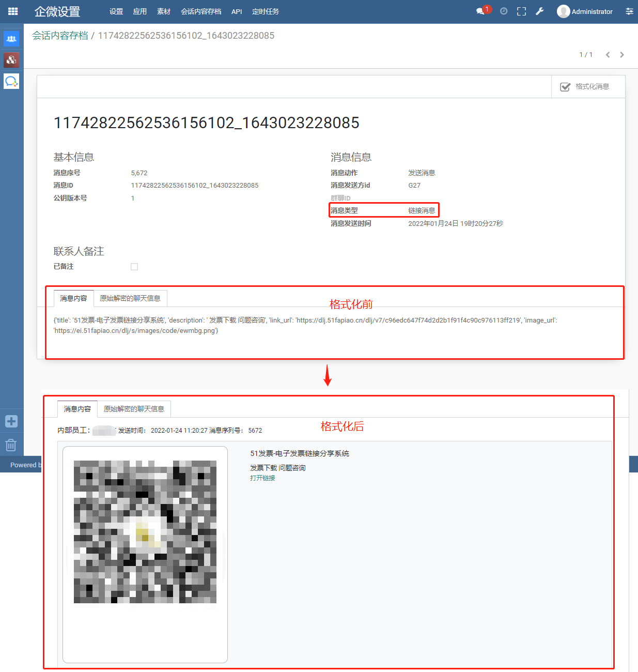
Task: Click the plus add sidebar icon
Action: click(x=11, y=421)
